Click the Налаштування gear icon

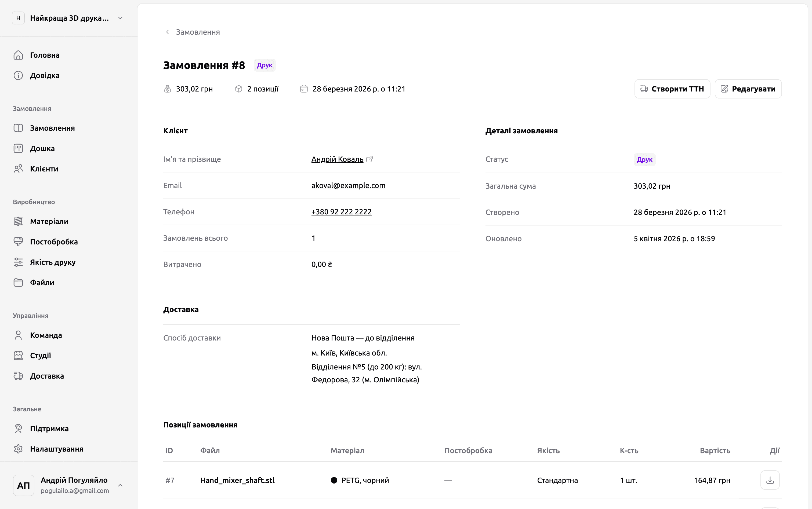tap(18, 449)
